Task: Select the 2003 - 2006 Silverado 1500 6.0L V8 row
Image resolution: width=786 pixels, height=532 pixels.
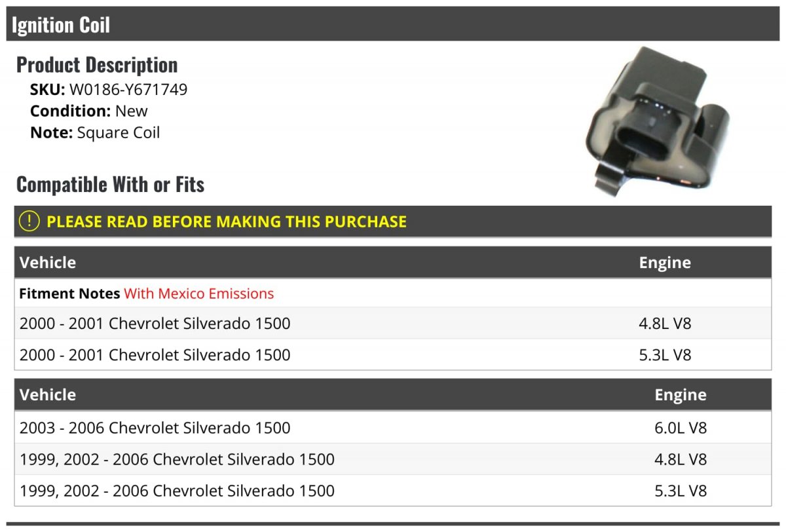Action: [393, 428]
